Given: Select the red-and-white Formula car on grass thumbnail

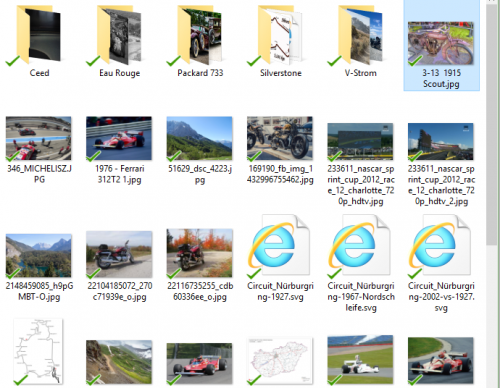Looking at the screenshot, I should (441, 361).
